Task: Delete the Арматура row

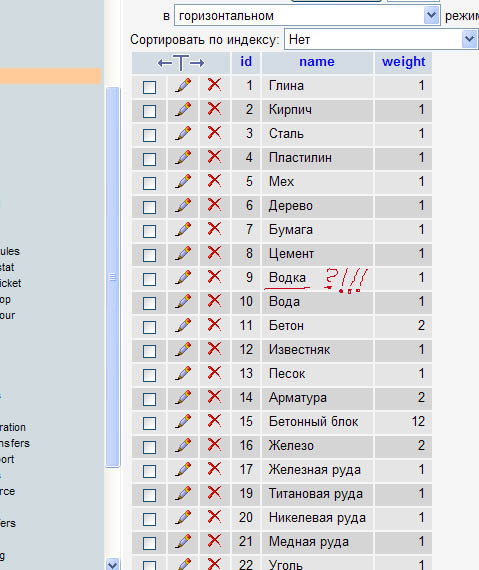Action: click(214, 397)
